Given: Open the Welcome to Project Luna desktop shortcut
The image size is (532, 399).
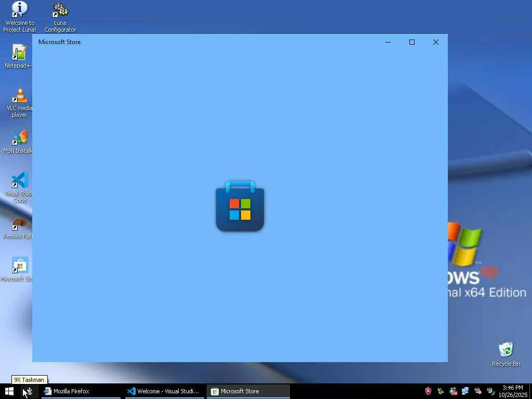Looking at the screenshot, I should pyautogui.click(x=20, y=16).
